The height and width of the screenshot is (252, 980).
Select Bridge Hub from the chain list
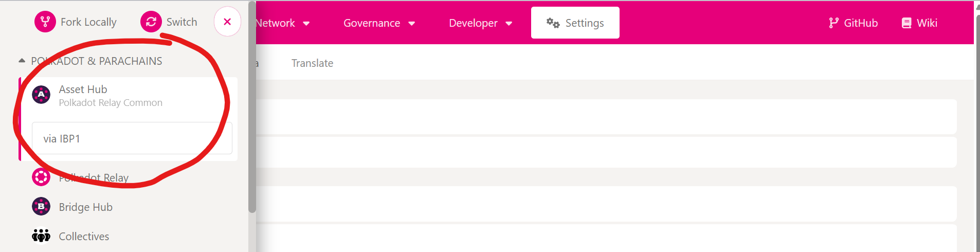[85, 207]
